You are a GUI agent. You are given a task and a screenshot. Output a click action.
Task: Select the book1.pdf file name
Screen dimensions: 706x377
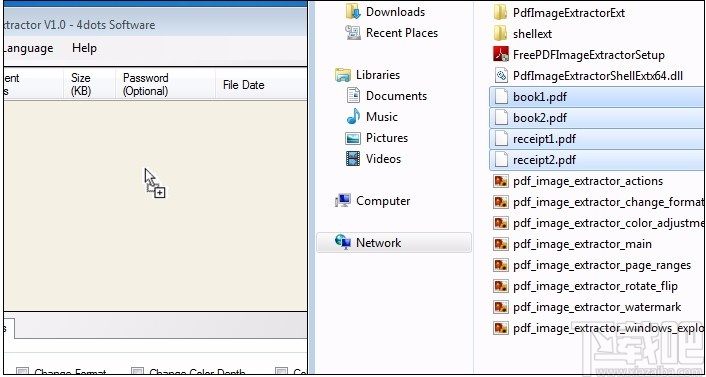click(x=540, y=97)
